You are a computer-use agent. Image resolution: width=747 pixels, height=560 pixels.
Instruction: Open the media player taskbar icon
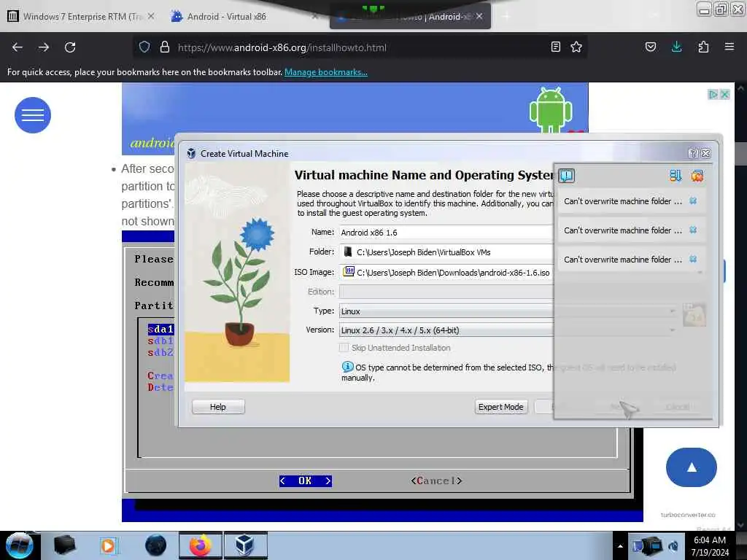tap(109, 545)
